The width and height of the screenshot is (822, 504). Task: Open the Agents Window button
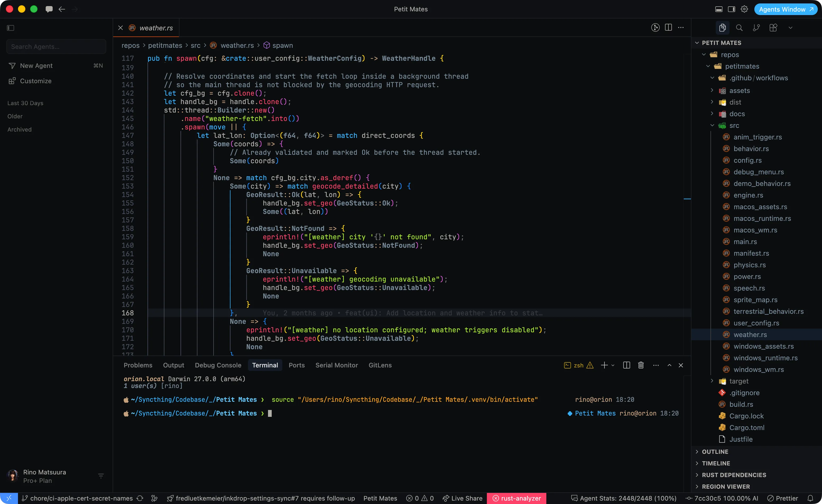[786, 9]
